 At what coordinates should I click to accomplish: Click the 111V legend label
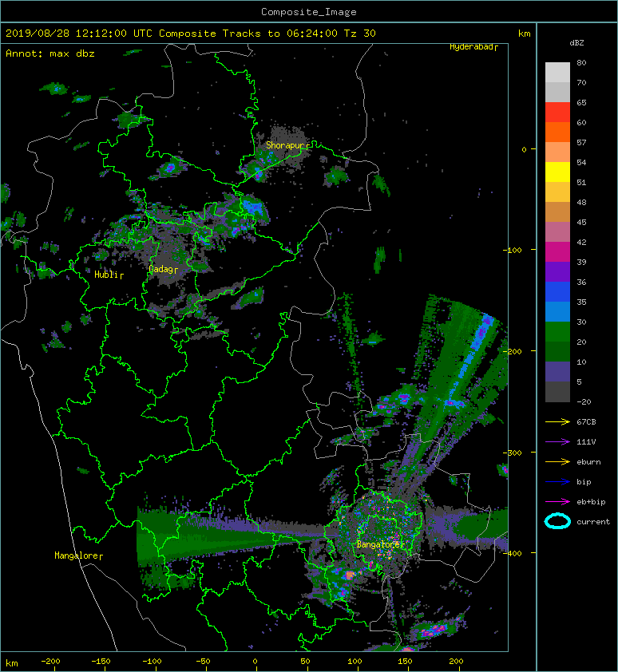586,442
